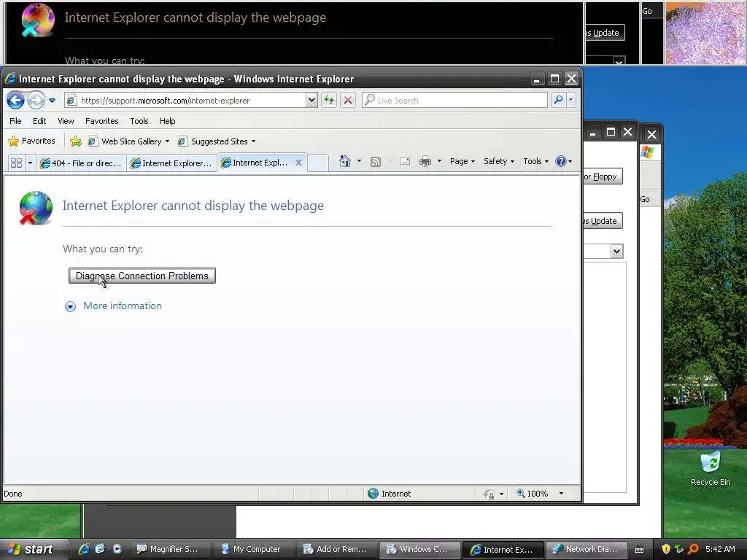
Task: Click the Home page icon
Action: [x=345, y=161]
